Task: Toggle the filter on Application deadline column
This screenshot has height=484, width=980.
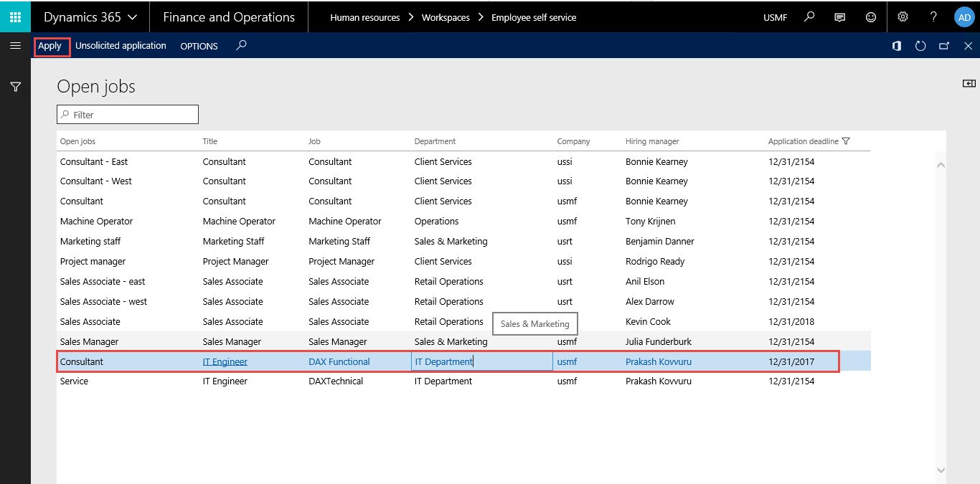Action: 847,141
